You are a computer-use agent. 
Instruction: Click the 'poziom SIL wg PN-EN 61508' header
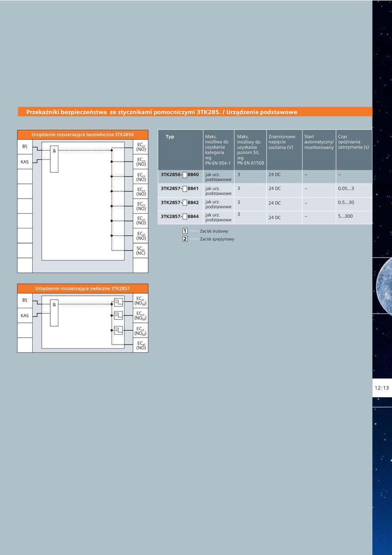(x=250, y=150)
